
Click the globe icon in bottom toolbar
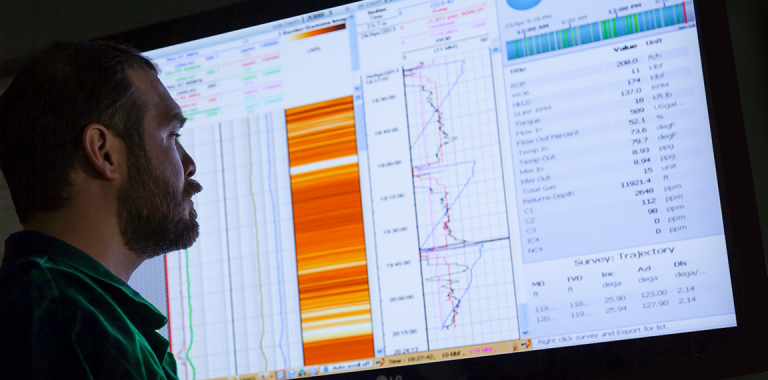pos(313,371)
